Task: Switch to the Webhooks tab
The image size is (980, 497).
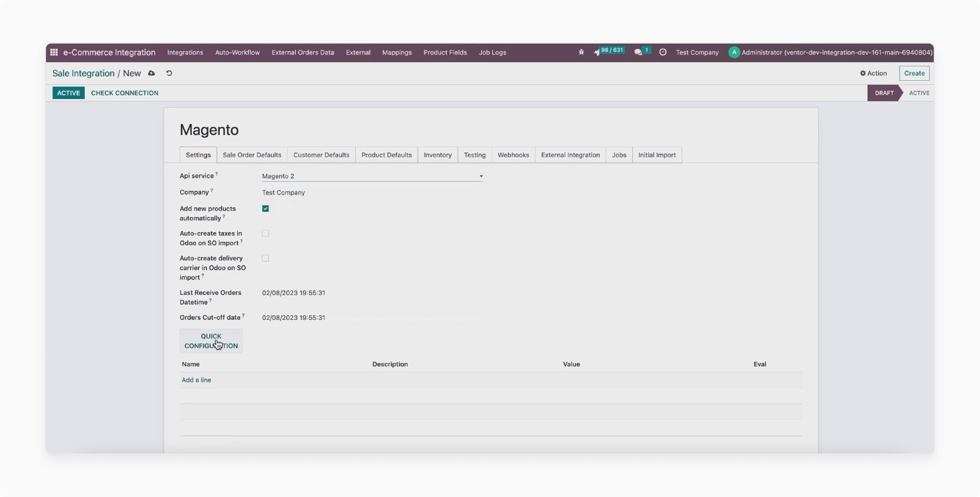Action: click(513, 155)
